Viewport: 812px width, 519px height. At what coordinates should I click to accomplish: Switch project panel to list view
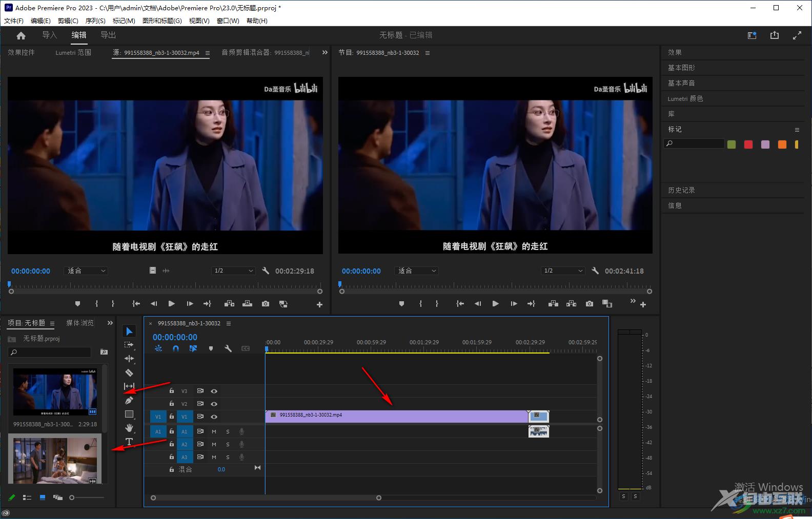coord(27,497)
